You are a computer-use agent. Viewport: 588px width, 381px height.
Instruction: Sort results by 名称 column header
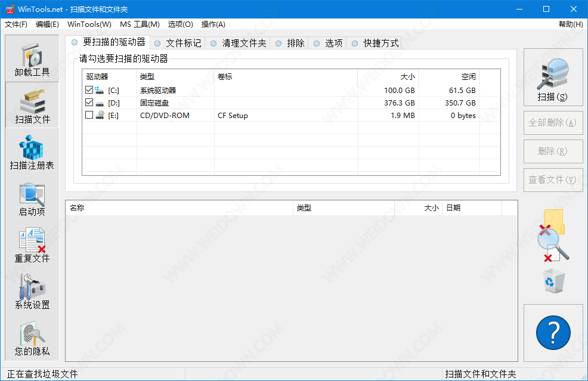(x=180, y=207)
